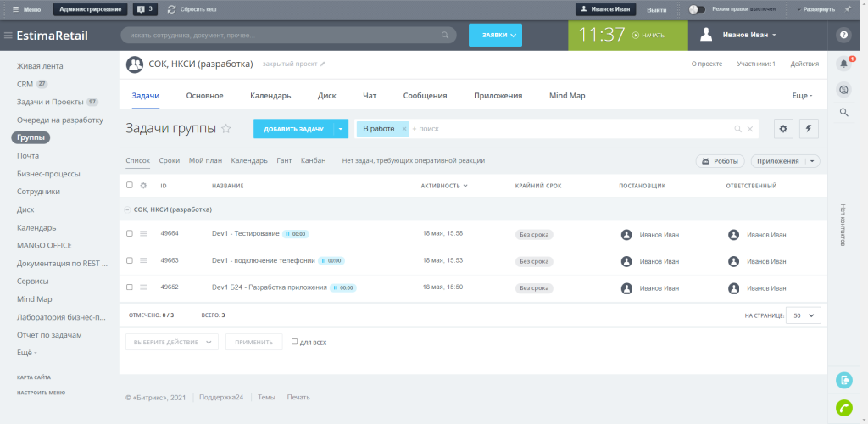Check the box for task 49652
This screenshot has height=424, width=868.
pyautogui.click(x=130, y=287)
